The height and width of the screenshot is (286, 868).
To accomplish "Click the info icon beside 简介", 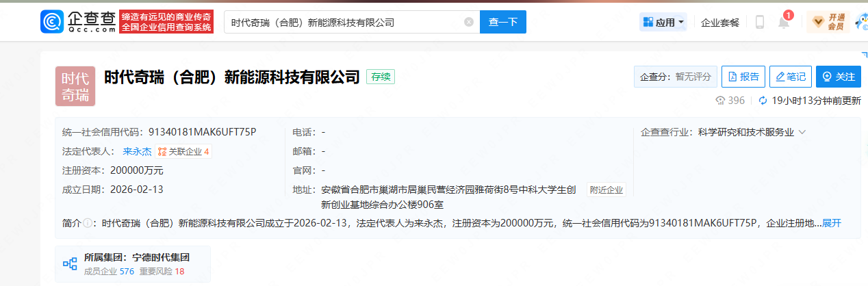I will click(87, 223).
